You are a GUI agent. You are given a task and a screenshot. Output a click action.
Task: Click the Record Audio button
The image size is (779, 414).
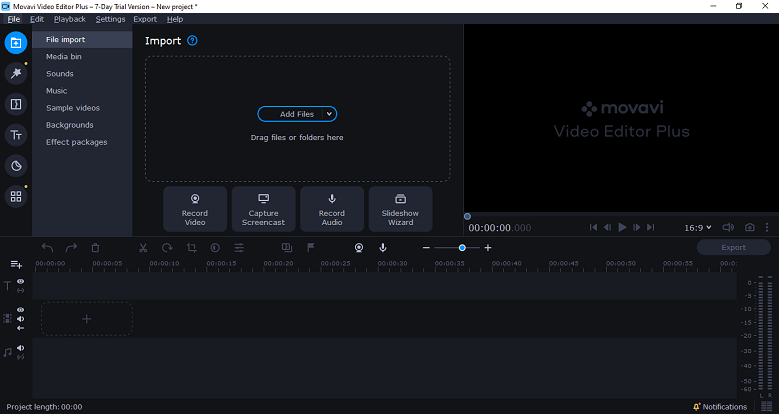click(332, 209)
